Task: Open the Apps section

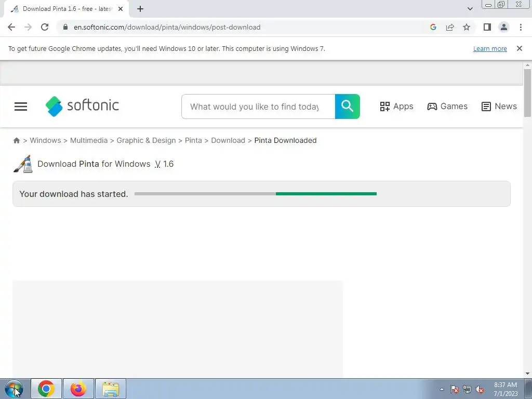Action: (x=396, y=106)
